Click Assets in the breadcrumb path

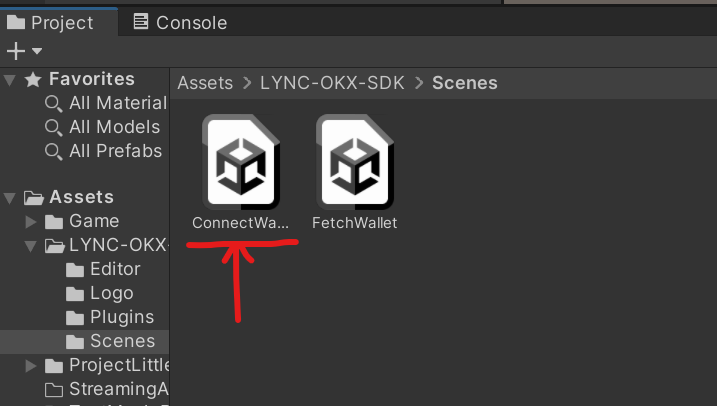(205, 83)
